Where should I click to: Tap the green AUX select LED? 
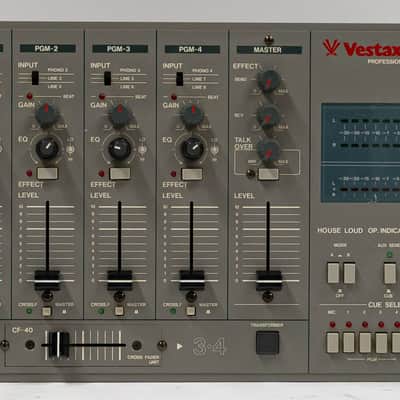pyautogui.click(x=389, y=254)
